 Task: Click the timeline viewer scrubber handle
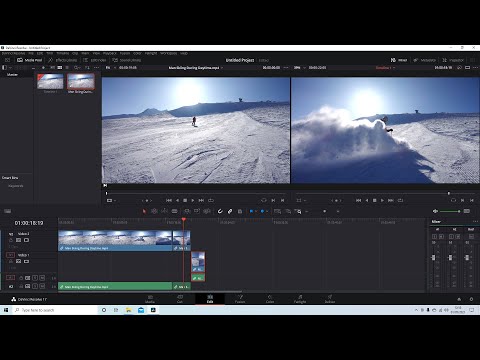[x=449, y=193]
